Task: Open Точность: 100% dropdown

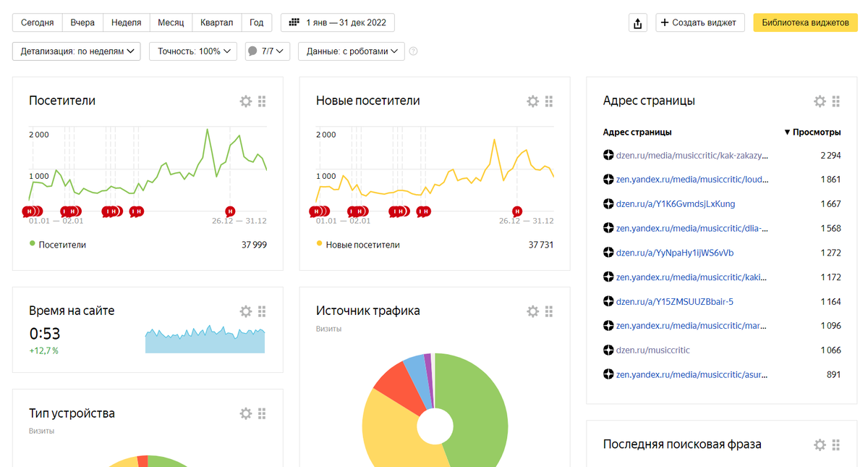Action: coord(193,51)
